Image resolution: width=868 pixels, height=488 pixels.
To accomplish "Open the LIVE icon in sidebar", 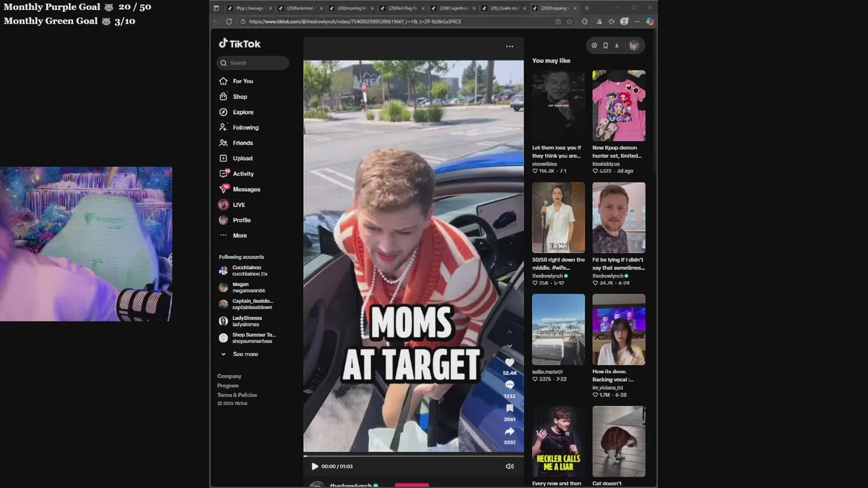I will pyautogui.click(x=223, y=205).
